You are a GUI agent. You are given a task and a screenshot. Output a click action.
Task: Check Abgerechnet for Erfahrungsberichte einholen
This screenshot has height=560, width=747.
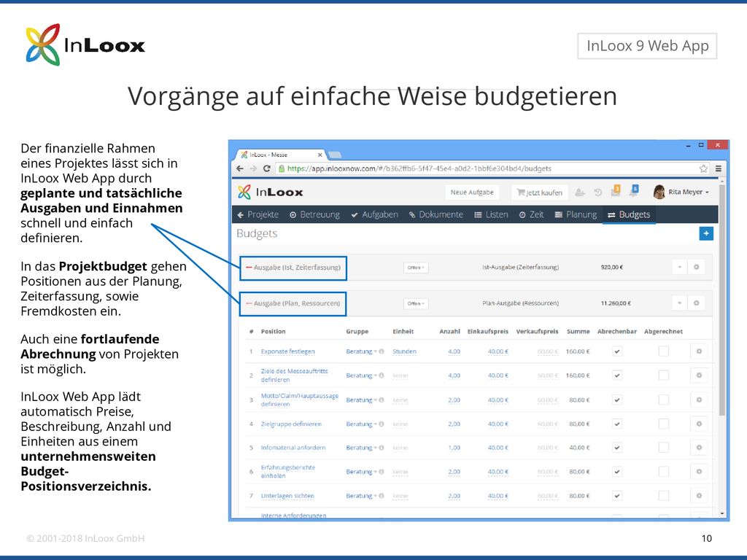coord(663,472)
